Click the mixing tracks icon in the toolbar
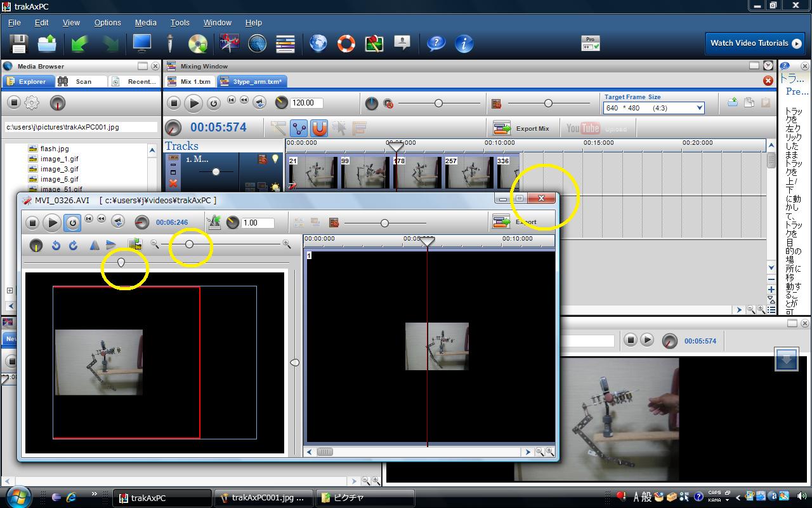812x508 pixels. pyautogui.click(x=285, y=43)
